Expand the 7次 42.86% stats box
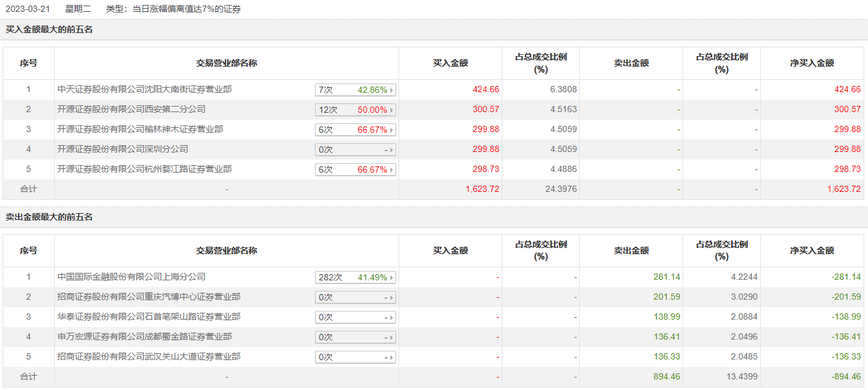 [x=356, y=90]
